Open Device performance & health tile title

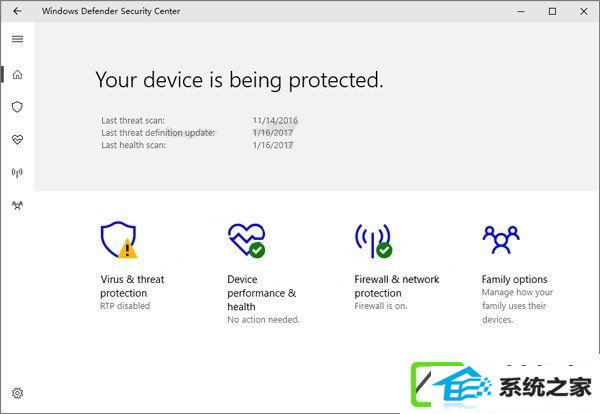(261, 293)
